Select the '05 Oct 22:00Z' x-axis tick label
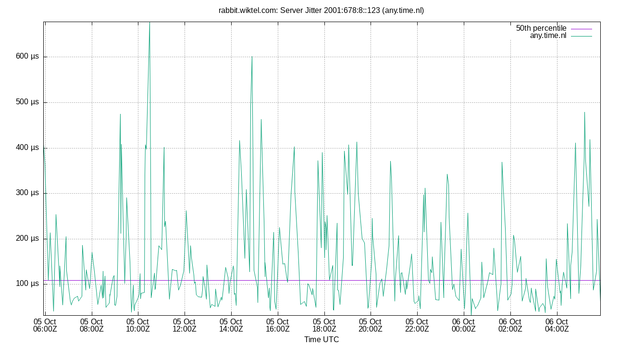The width and height of the screenshot is (644, 346). pos(417,325)
